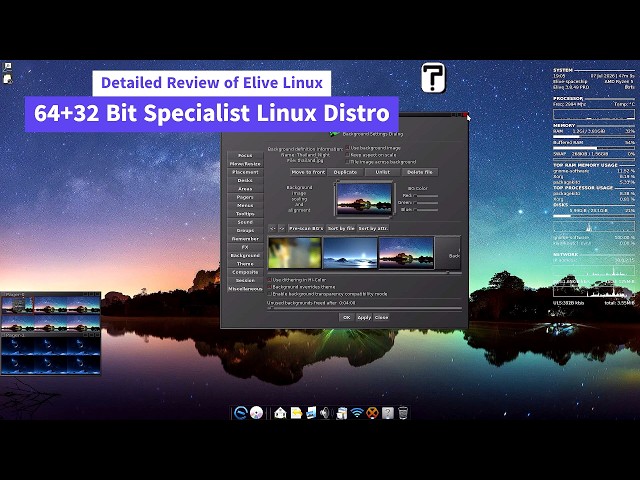
Task: Click the speaker volume icon in the dock
Action: [x=325, y=413]
